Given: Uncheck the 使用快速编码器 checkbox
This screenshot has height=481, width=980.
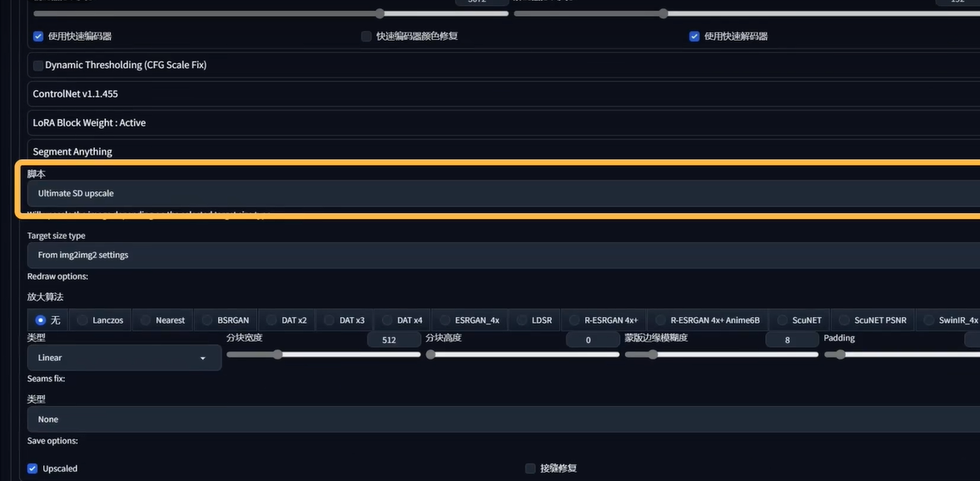Looking at the screenshot, I should tap(38, 37).
